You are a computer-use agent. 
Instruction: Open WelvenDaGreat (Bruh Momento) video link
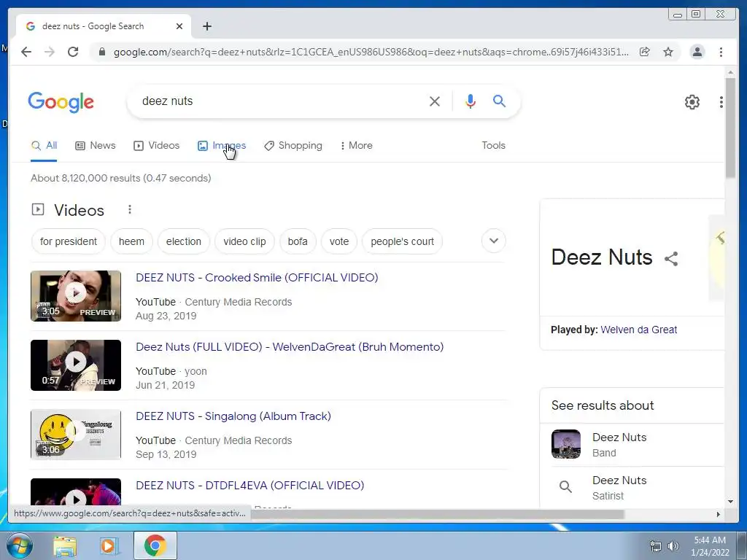click(290, 346)
